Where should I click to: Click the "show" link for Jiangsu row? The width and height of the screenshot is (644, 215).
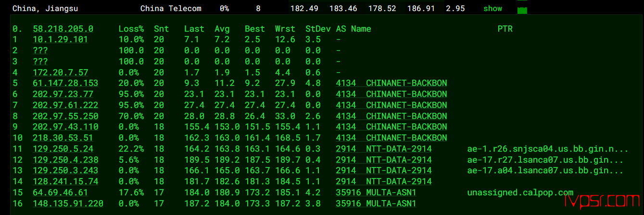pyautogui.click(x=492, y=9)
